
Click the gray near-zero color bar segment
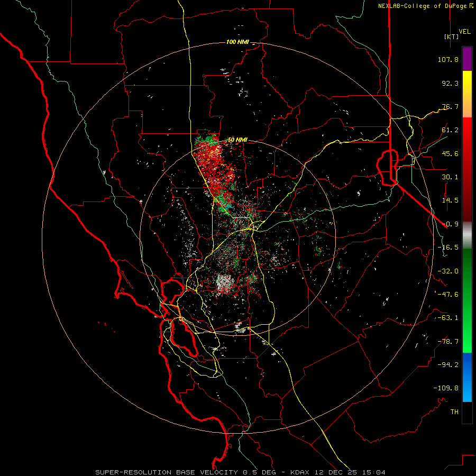tap(467, 234)
